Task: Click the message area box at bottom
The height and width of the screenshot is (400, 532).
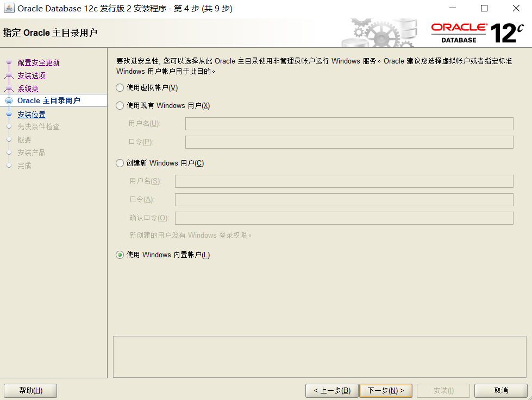Action: (320, 357)
